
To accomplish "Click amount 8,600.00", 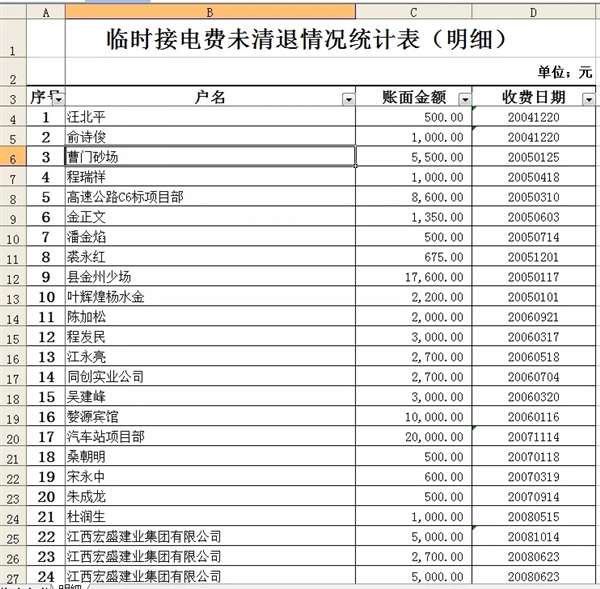I will click(x=414, y=197).
